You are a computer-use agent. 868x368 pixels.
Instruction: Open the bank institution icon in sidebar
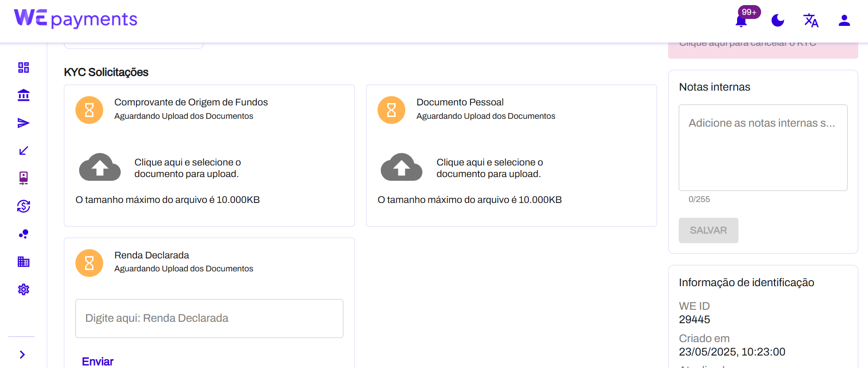pos(24,95)
